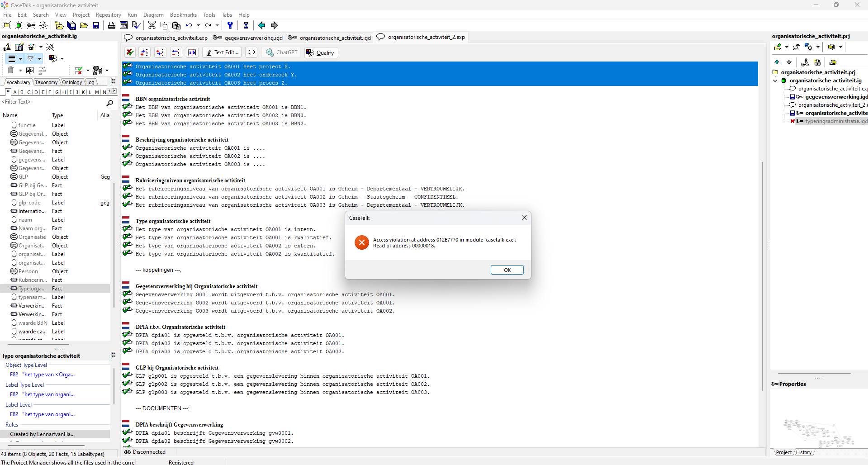The image size is (868, 465).
Task: Close the CaseTalk error dialog
Action: point(524,218)
